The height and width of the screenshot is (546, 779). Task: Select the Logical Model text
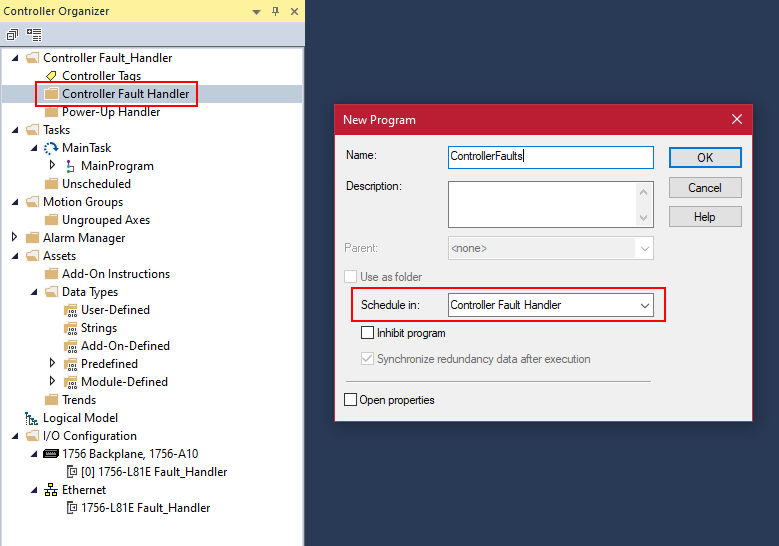coord(80,418)
